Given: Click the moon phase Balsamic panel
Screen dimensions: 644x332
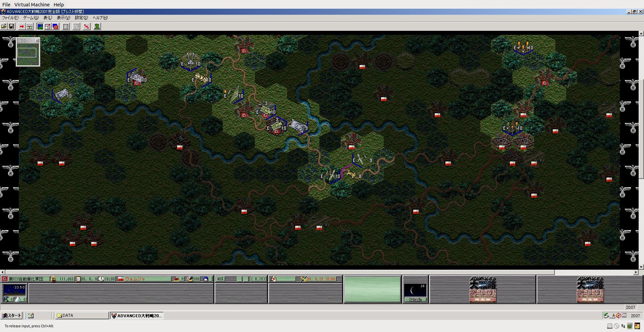Looking at the screenshot, I should tap(415, 292).
